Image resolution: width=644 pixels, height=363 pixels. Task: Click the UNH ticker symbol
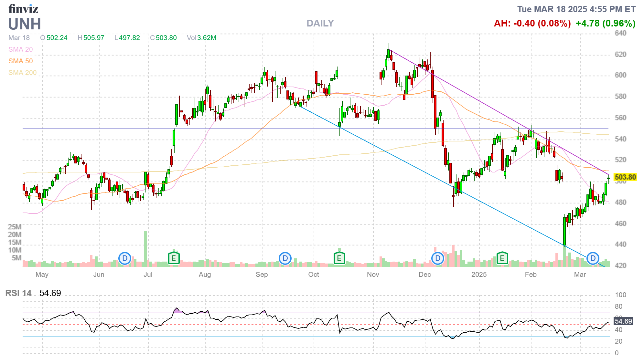pos(25,24)
